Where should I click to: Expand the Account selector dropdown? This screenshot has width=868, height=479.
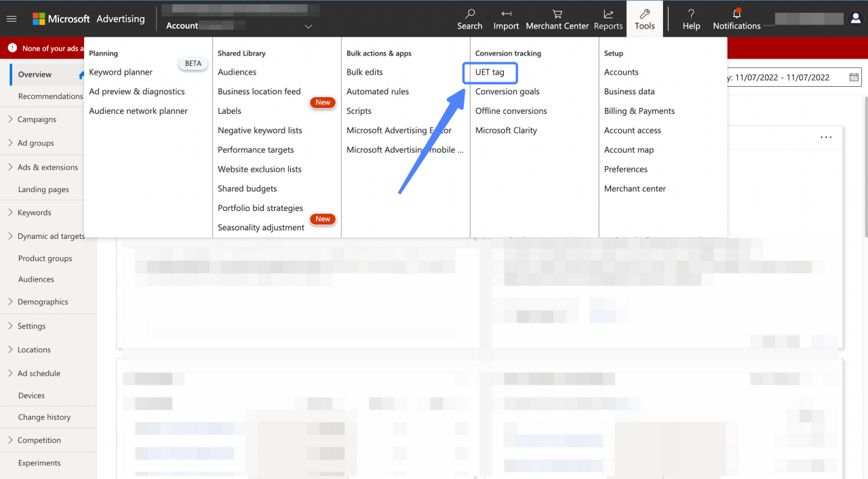pos(309,26)
